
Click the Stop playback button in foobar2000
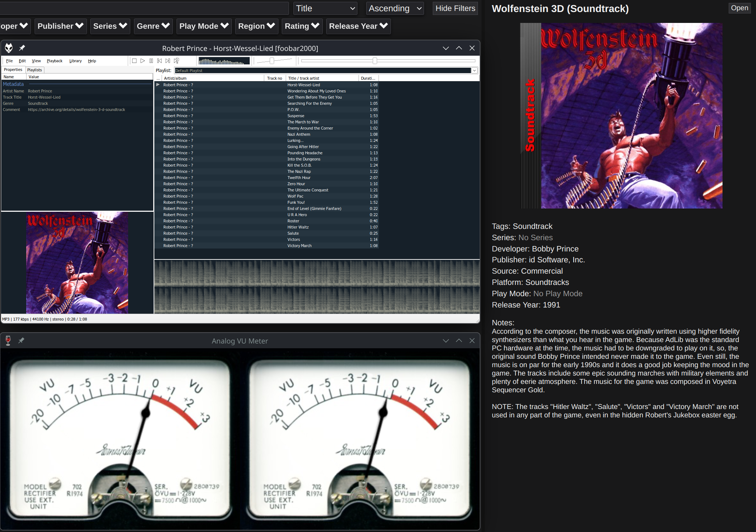coord(134,61)
